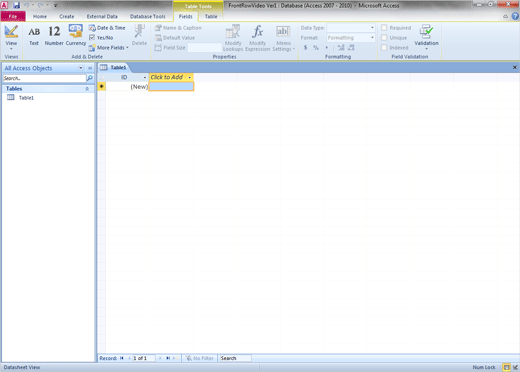
Task: Open the More Fields dropdown
Action: (x=109, y=48)
